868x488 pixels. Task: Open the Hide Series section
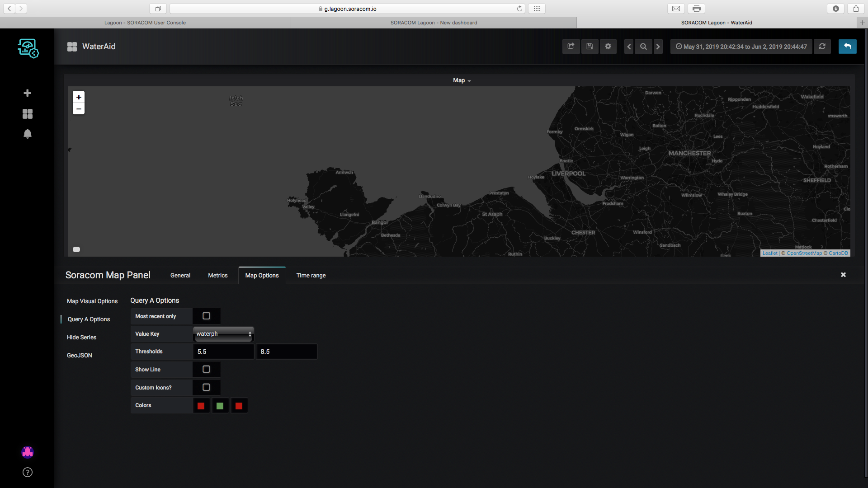[x=81, y=337]
